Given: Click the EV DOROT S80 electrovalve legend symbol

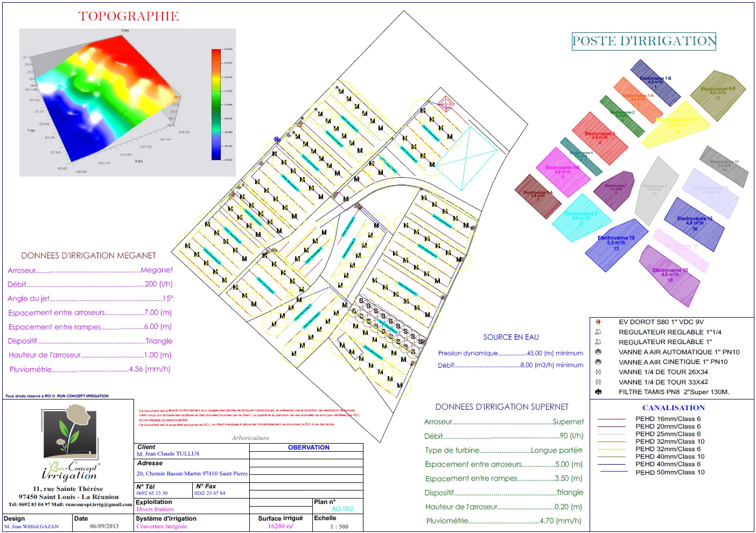Looking at the screenshot, I should coord(598,322).
